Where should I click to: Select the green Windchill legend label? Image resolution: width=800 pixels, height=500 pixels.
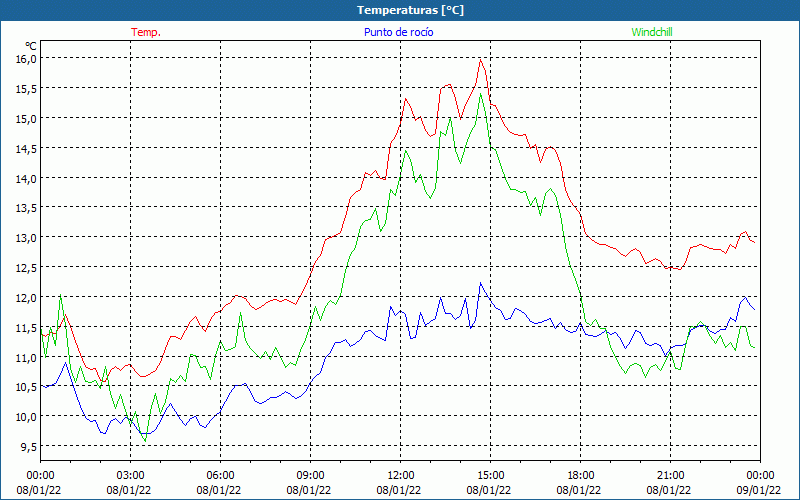click(652, 32)
